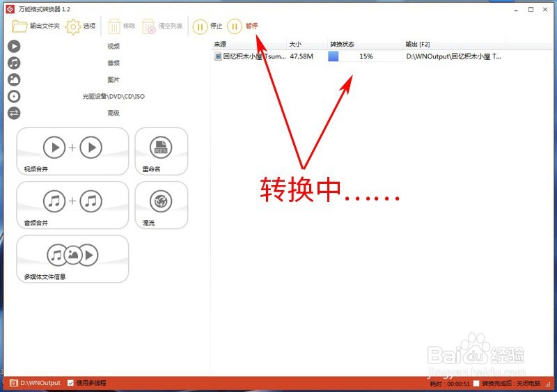Viewport: 557px width, 392px height.
Task: Expand the 音频 category section
Action: click(x=113, y=63)
